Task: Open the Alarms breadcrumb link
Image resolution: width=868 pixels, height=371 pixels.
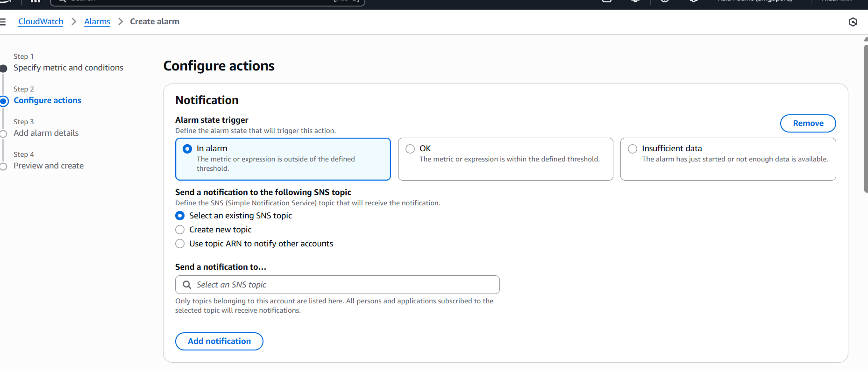Action: (x=97, y=21)
